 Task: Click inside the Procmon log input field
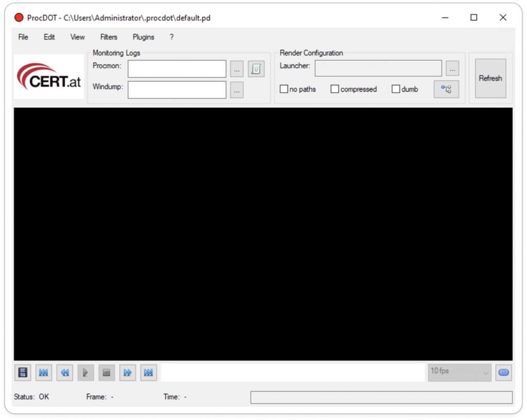pos(177,68)
